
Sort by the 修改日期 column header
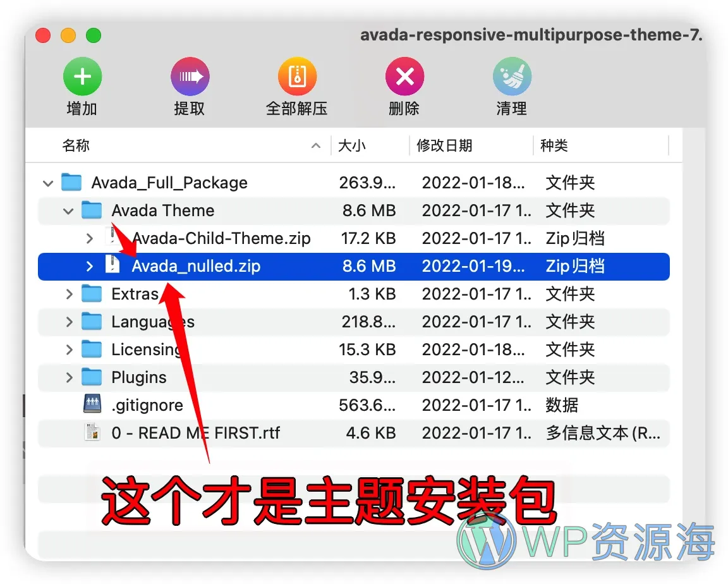(x=444, y=145)
